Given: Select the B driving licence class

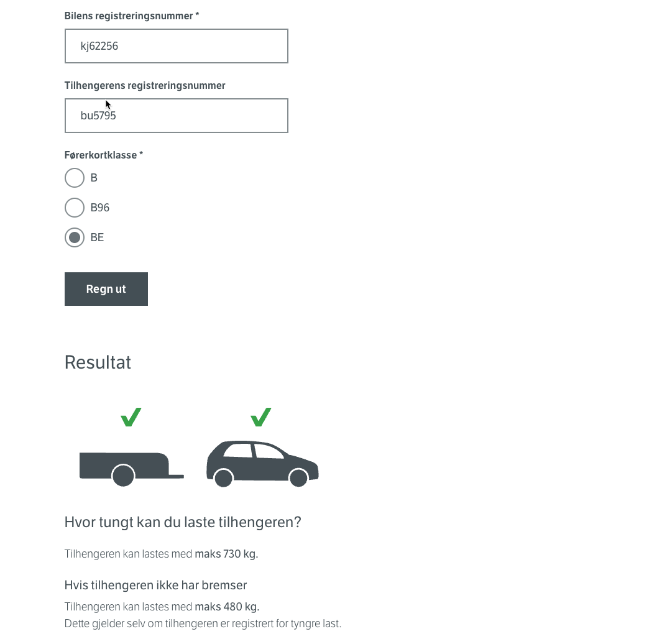Looking at the screenshot, I should [75, 178].
